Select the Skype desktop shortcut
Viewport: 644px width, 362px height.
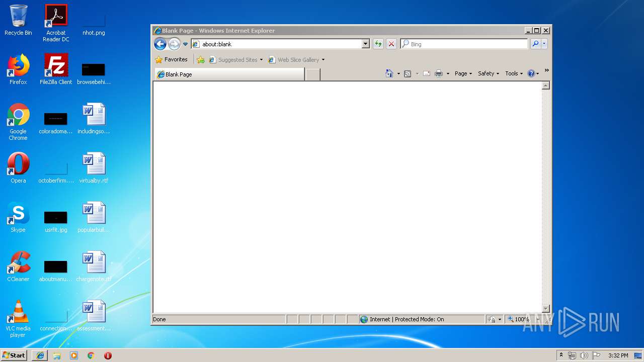[18, 217]
